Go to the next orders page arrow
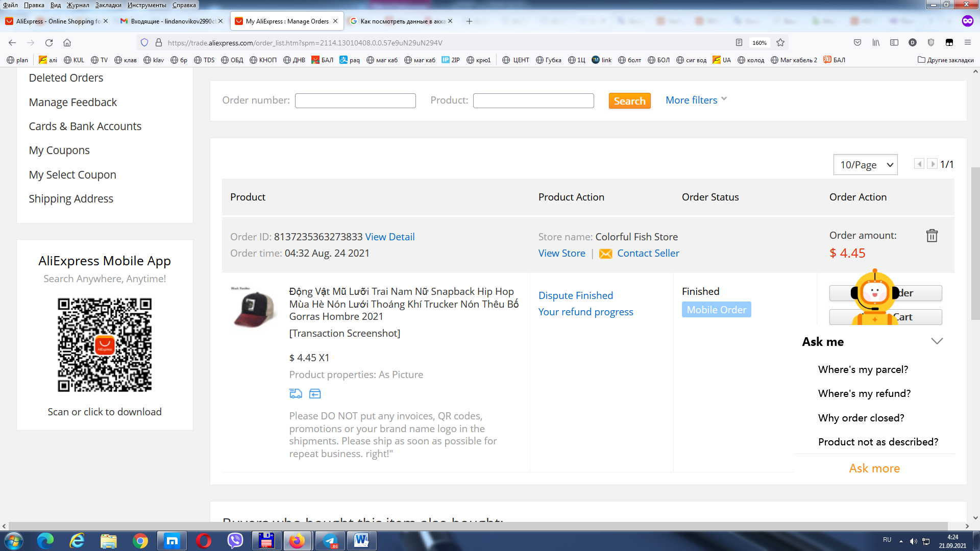Viewport: 980px width, 551px height. [933, 164]
